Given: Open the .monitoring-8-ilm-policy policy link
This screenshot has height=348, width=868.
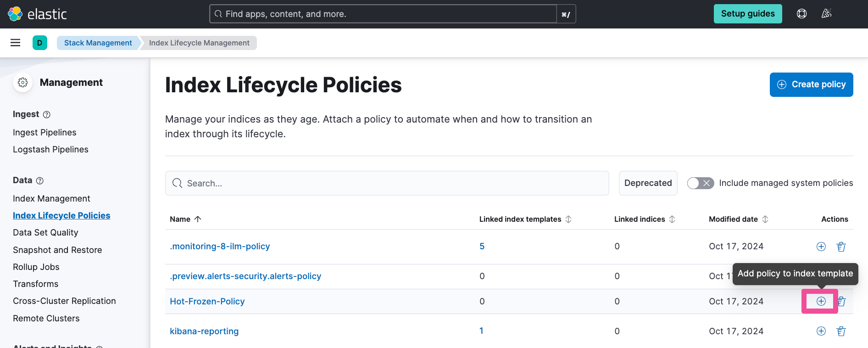Looking at the screenshot, I should pos(220,247).
